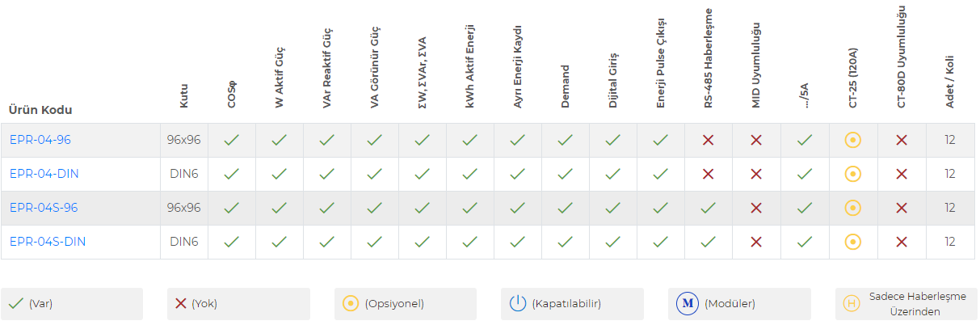The image size is (980, 325).
Task: Click the 96x96 Kutu cell for EPR-04-96
Action: click(x=183, y=140)
